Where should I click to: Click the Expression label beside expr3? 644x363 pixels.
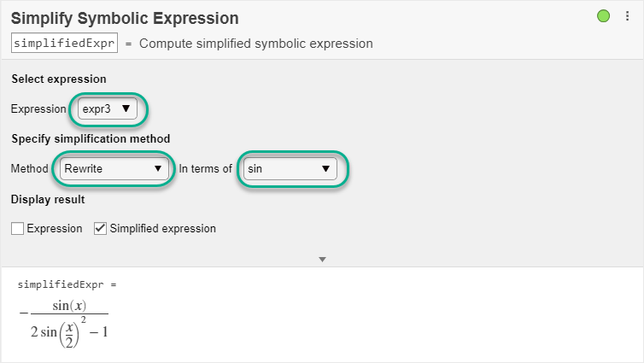click(x=38, y=109)
